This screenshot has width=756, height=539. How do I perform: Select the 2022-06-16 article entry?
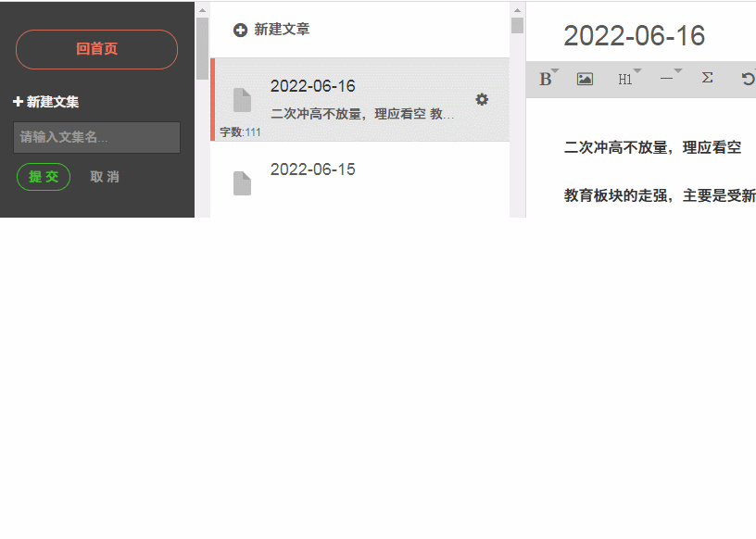[x=360, y=100]
